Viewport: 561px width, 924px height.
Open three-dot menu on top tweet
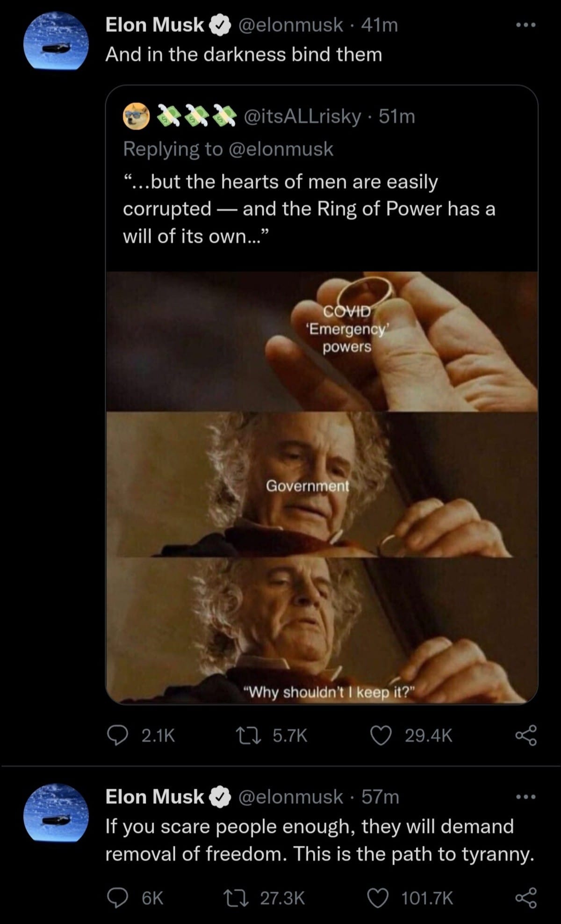coord(526,25)
